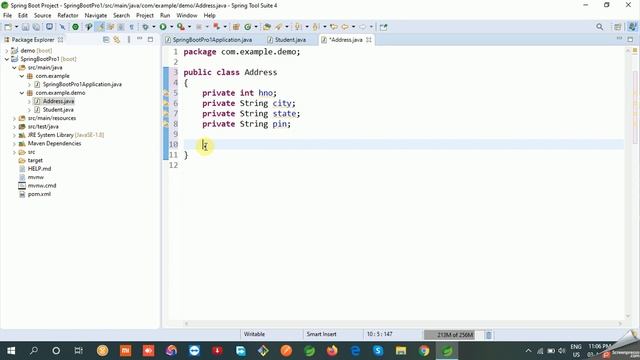Click the Last Edit Location toolbar icon
The image size is (640, 360).
coord(334,27)
